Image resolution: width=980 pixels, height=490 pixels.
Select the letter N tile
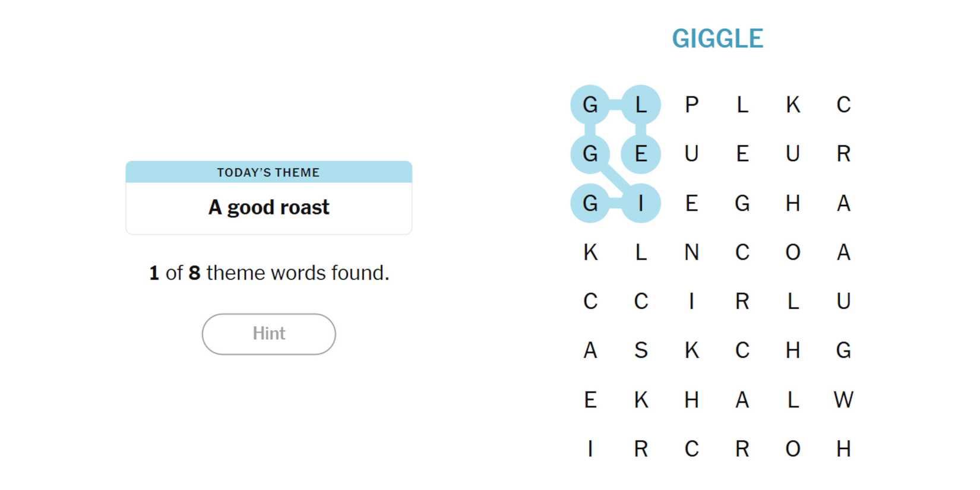[x=691, y=252]
